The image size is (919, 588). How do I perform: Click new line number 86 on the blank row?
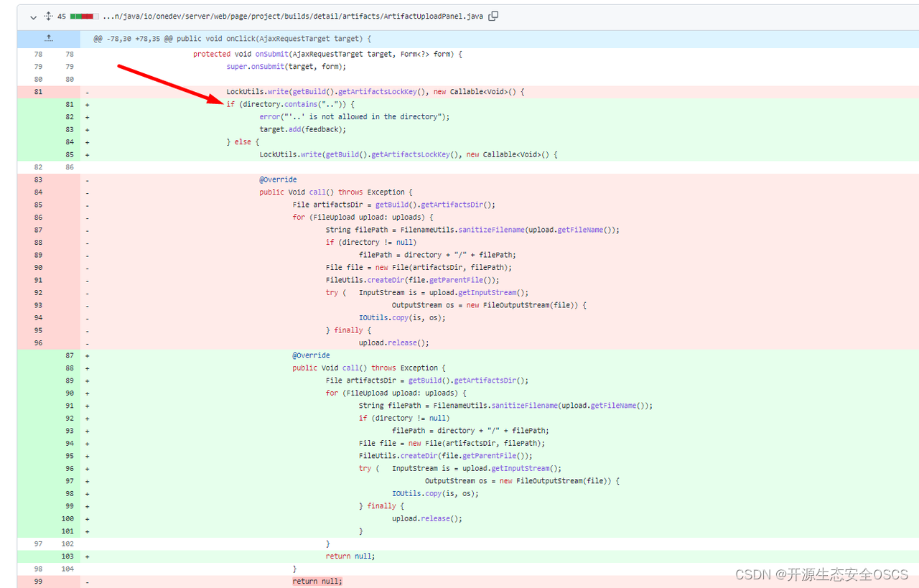click(x=70, y=167)
